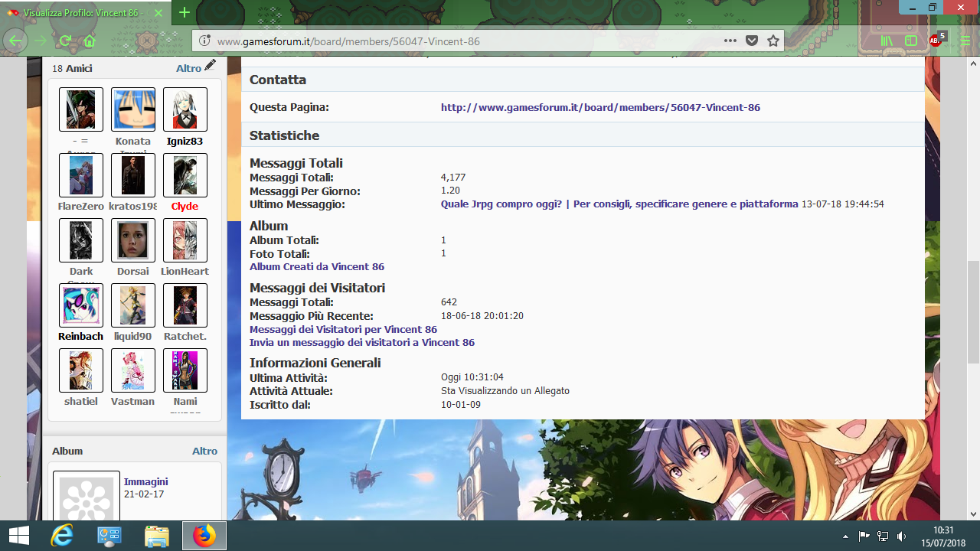Open Messaggi dei Visitatori per Vincent 86
980x551 pixels.
(x=343, y=330)
